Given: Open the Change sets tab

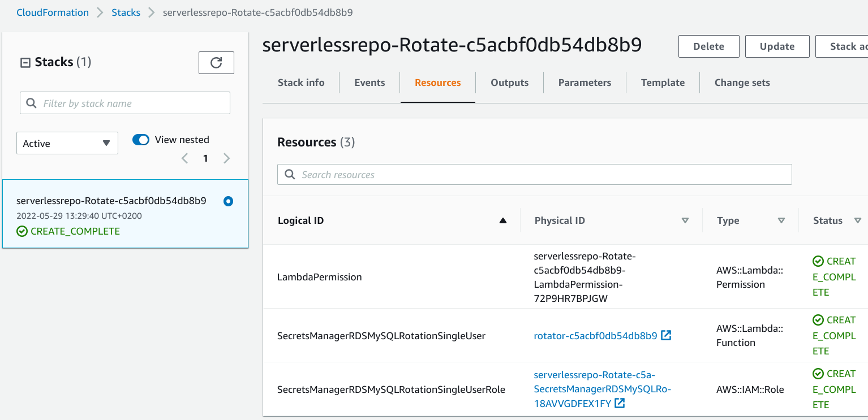Looking at the screenshot, I should [x=742, y=83].
